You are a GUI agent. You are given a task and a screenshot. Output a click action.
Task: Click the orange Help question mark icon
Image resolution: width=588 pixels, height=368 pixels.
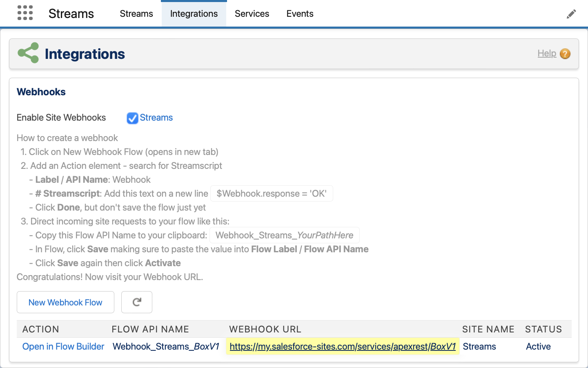point(565,54)
